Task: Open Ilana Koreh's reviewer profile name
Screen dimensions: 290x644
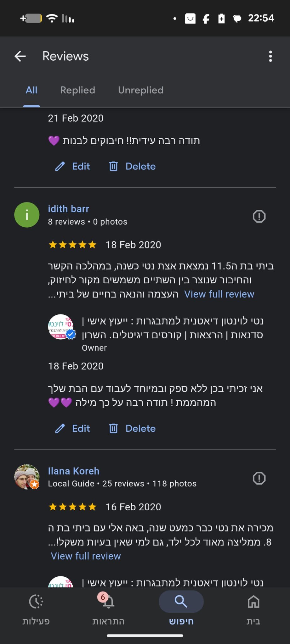Action: point(73,471)
